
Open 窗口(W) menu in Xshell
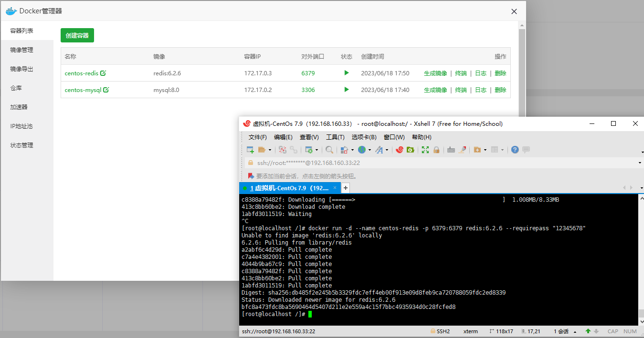tap(394, 137)
